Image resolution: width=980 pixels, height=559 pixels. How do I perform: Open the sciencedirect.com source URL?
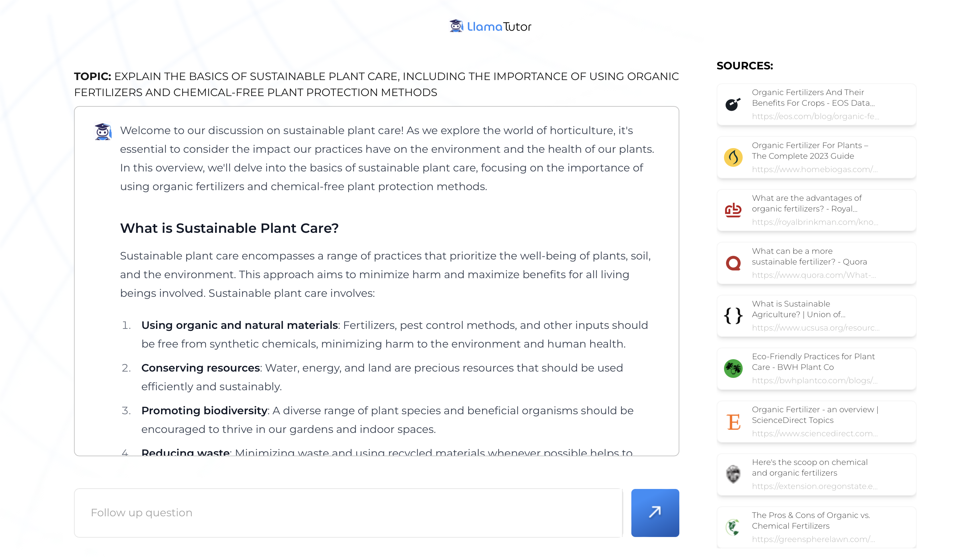click(814, 434)
